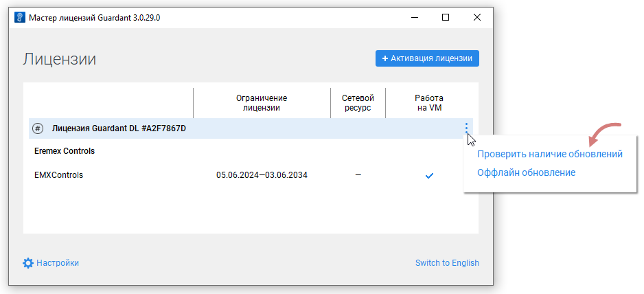Viewport: 644px width, 294px height.
Task: Click the hash icon beside Guardant DL license
Action: pos(38,128)
